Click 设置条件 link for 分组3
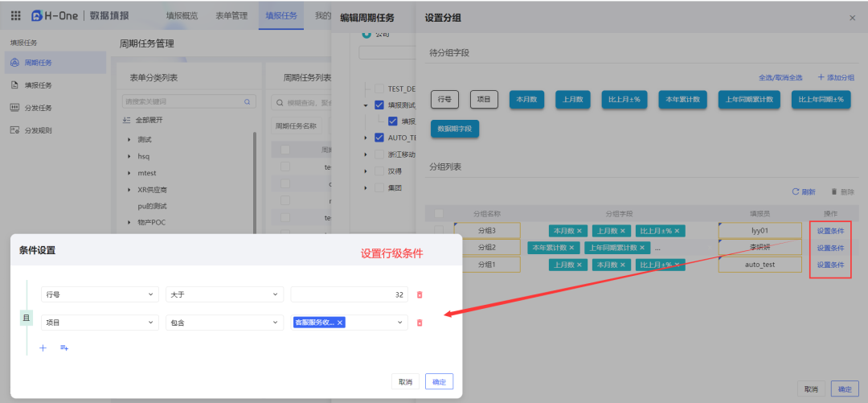Image resolution: width=868 pixels, height=403 pixels. point(830,231)
